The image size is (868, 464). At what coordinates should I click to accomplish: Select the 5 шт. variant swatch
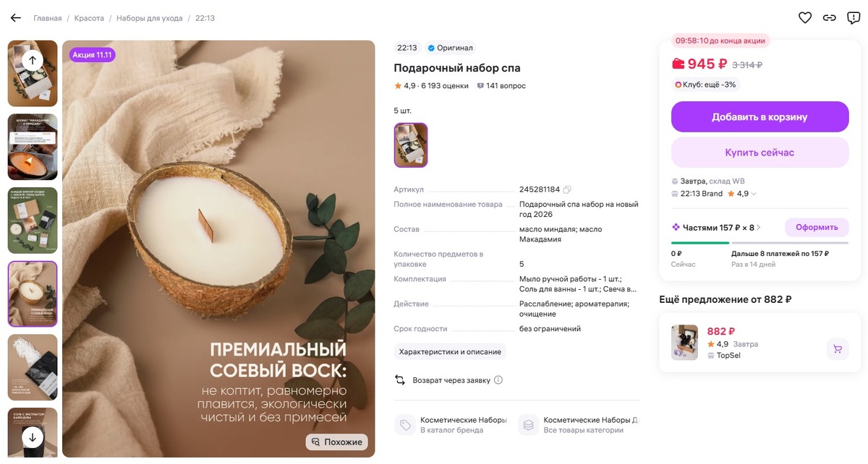click(x=411, y=145)
